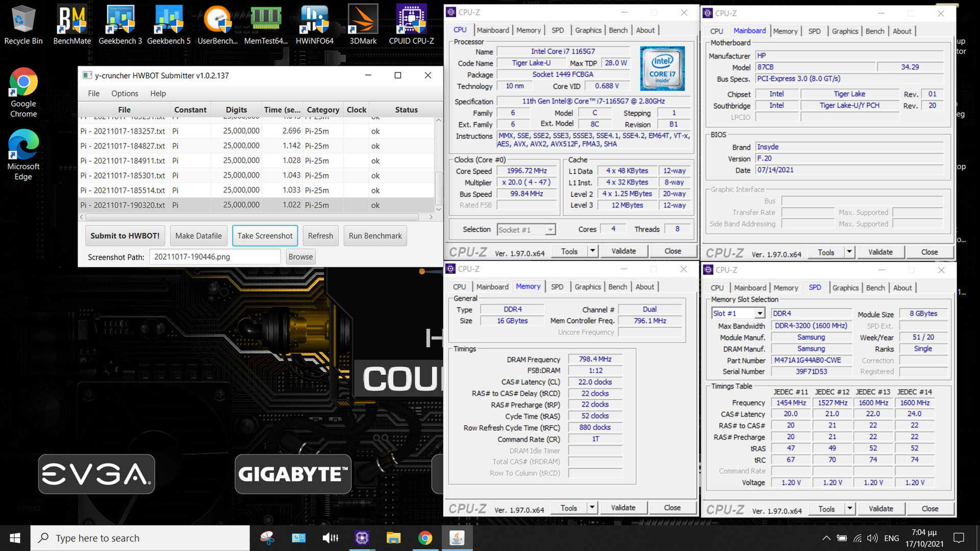The height and width of the screenshot is (551, 980).
Task: Open the Recycle Bin desktop icon
Action: click(x=23, y=25)
